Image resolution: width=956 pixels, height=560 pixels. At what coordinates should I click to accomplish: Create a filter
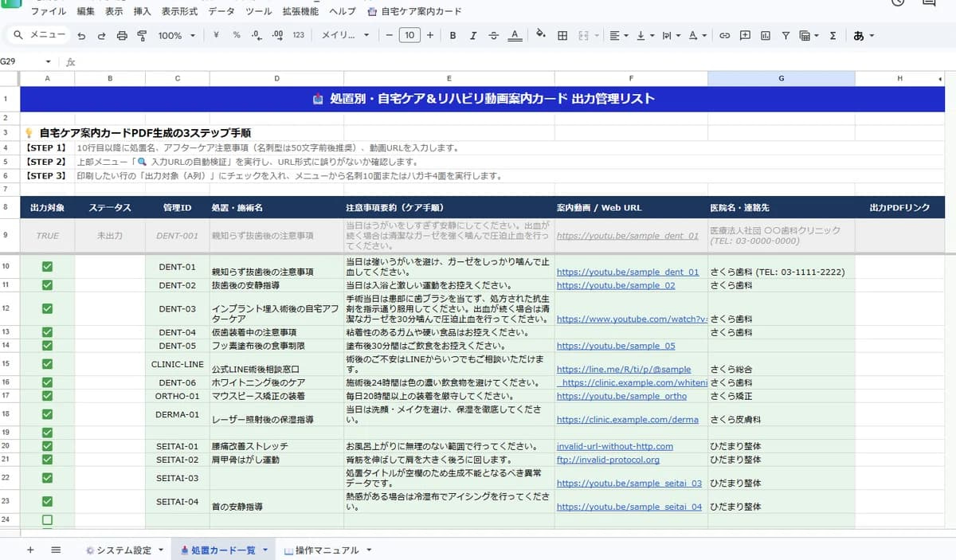(x=786, y=35)
